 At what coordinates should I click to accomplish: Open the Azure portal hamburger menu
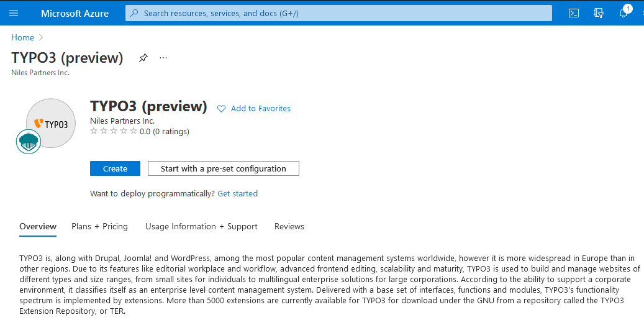point(14,13)
